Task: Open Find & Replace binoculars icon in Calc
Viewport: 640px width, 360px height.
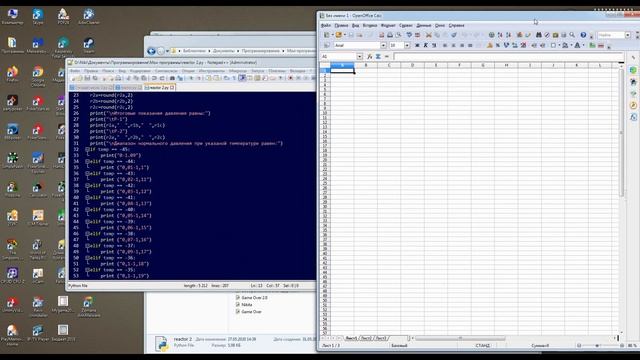Action: coord(539,35)
